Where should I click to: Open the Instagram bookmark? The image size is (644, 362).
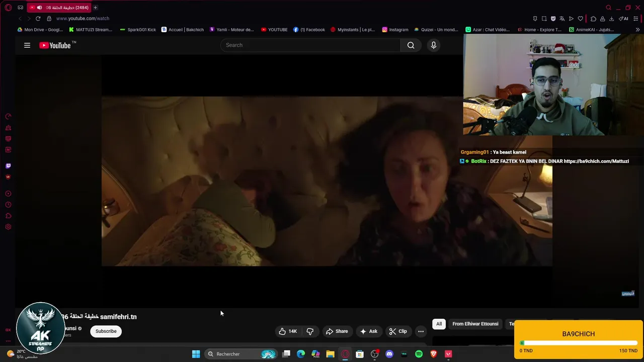(395, 30)
